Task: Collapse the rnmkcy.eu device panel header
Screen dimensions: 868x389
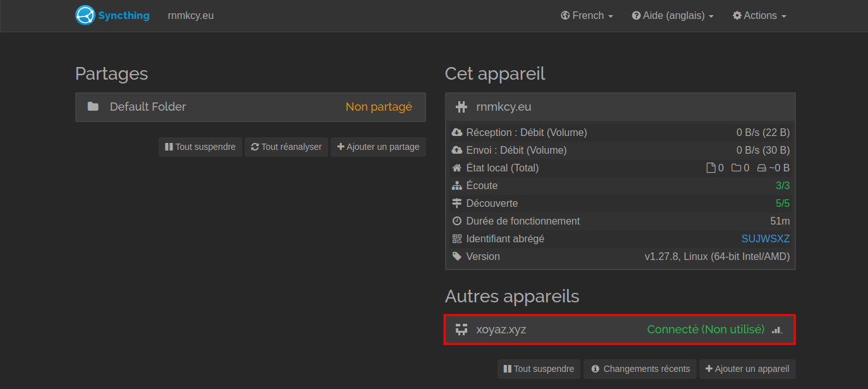Action: coord(620,107)
